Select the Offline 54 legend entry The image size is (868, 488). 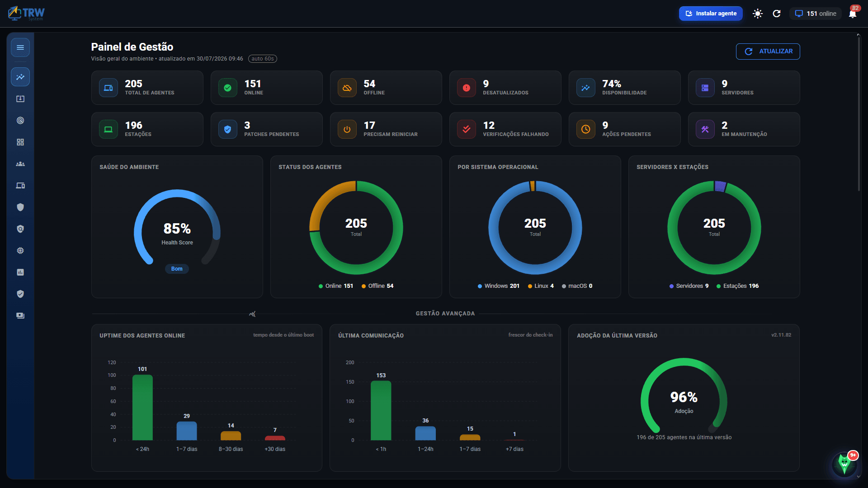377,286
